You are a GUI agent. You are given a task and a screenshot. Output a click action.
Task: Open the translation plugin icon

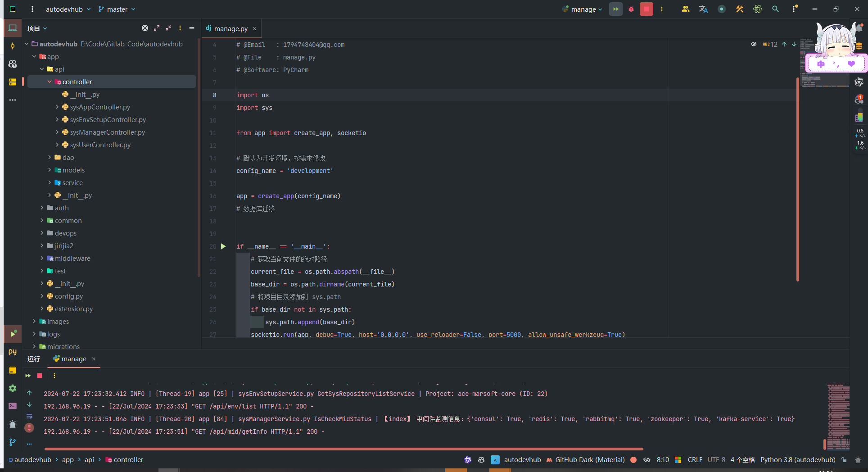[x=703, y=9]
